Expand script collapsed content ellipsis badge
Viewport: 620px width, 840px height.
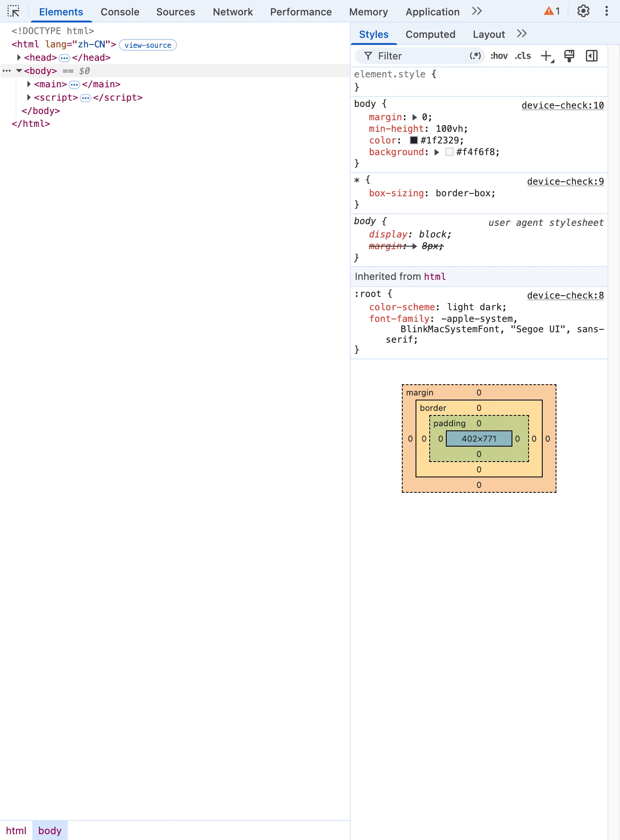(86, 98)
